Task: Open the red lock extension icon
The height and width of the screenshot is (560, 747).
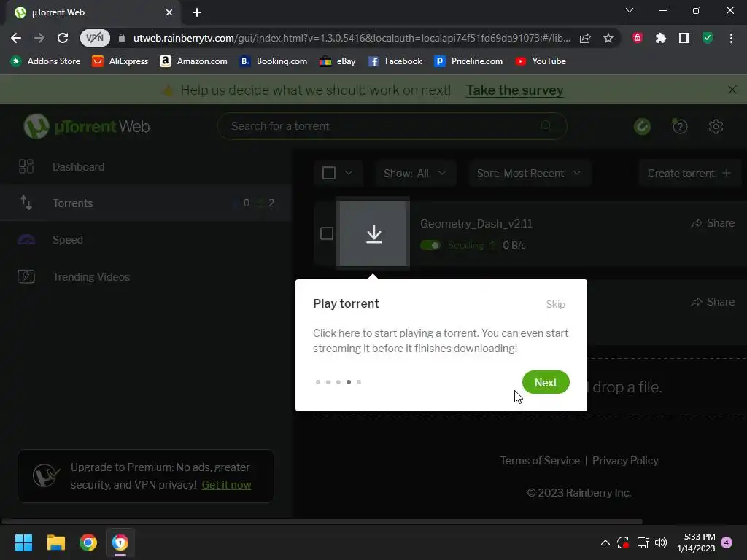Action: [x=638, y=38]
